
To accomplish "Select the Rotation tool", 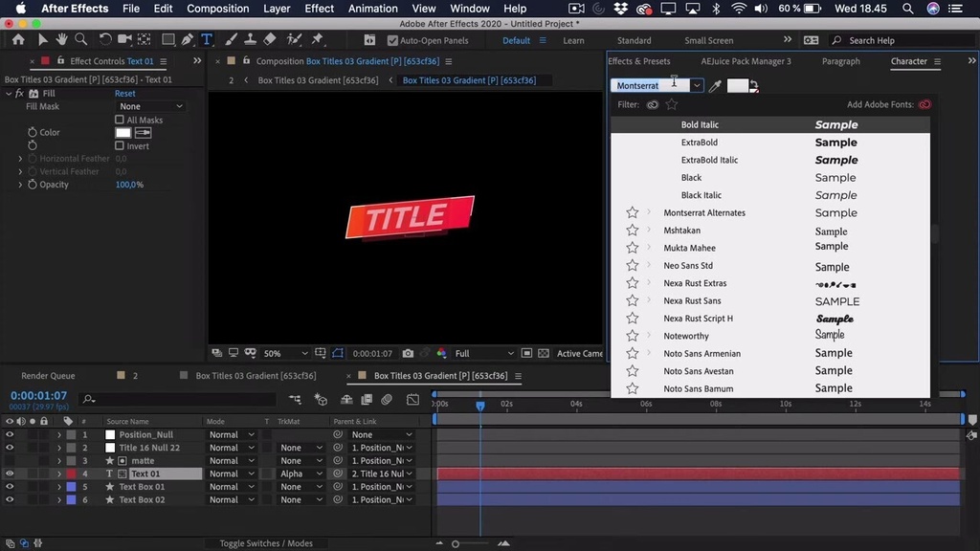I will tap(104, 40).
